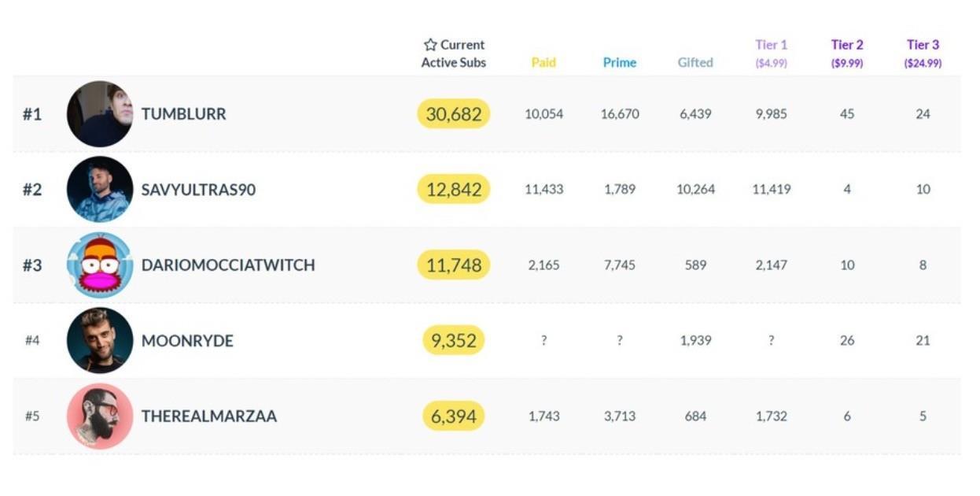
Task: Sort by the Gifted column header
Action: (695, 63)
